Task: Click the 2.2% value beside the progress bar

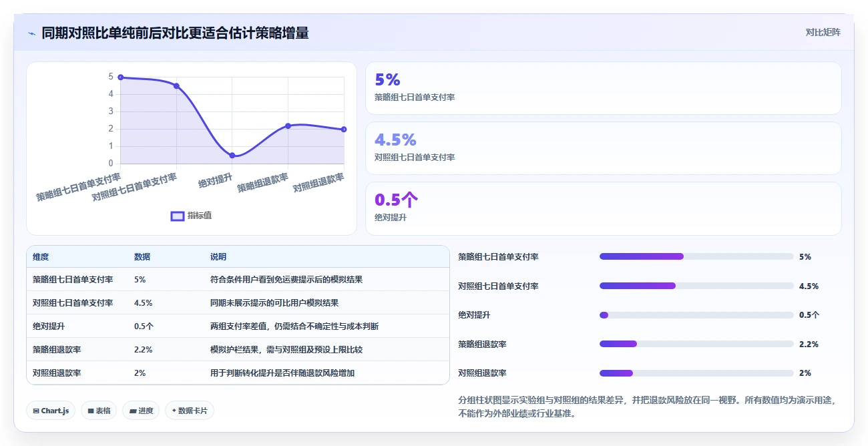Action: [x=809, y=345]
